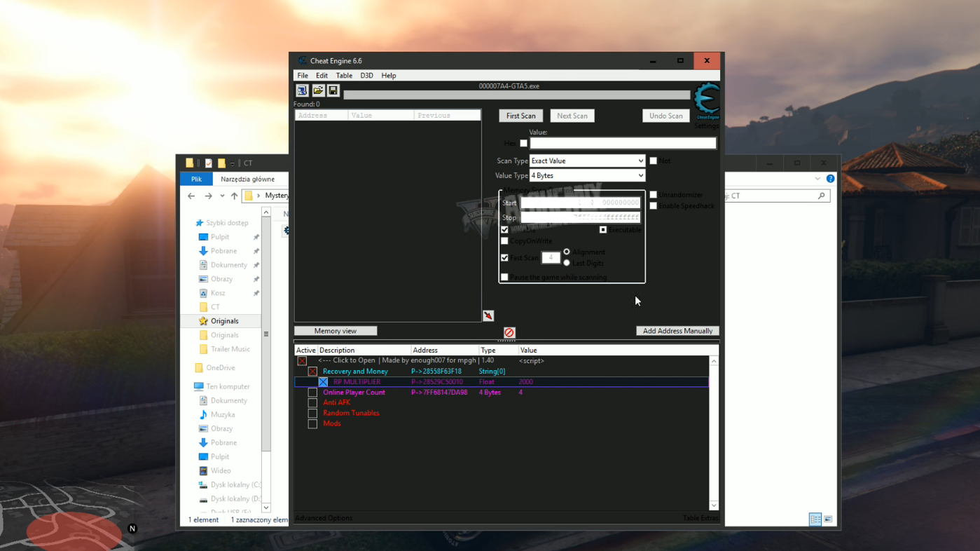Expand the Explorer ribbon chevron
Screen dimensions: 980x551
tap(817, 179)
